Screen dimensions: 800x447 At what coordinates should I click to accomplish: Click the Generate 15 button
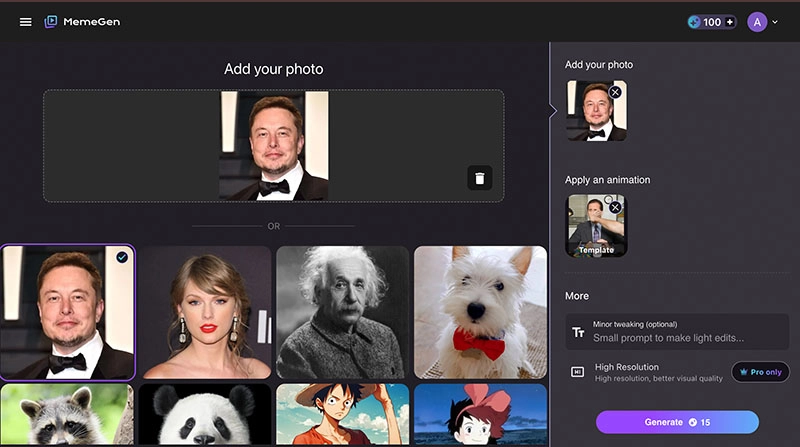677,422
